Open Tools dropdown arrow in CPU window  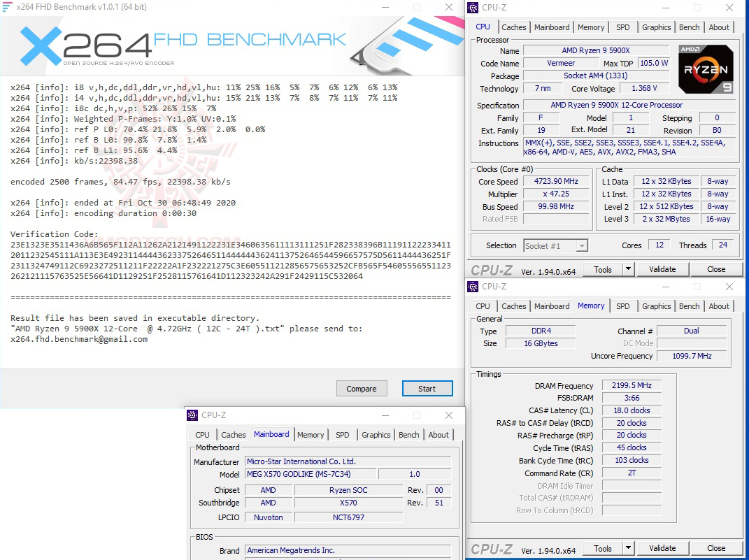pos(628,269)
